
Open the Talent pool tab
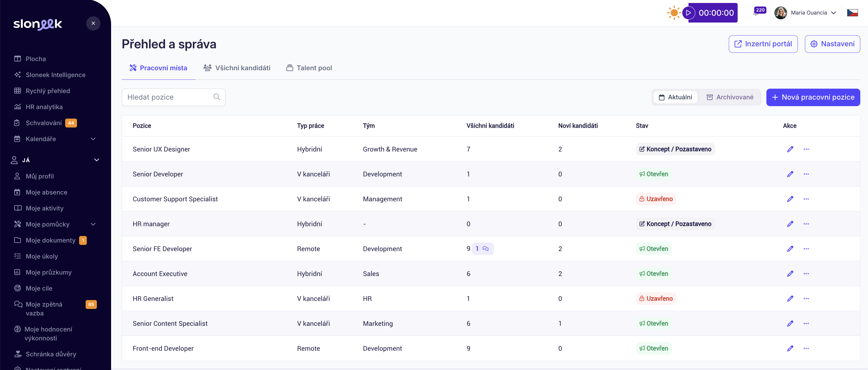click(x=309, y=68)
